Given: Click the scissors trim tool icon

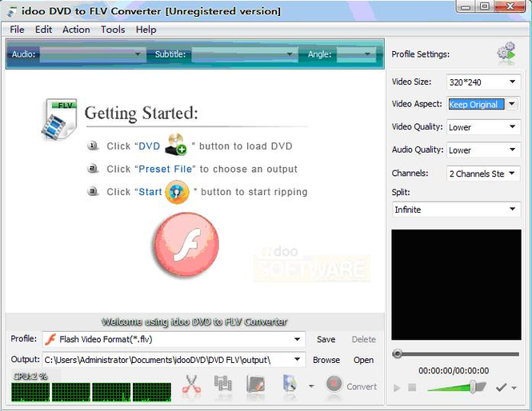Looking at the screenshot, I should pos(192,385).
